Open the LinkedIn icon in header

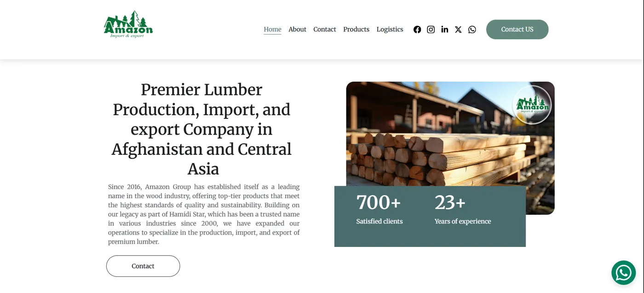(x=445, y=29)
